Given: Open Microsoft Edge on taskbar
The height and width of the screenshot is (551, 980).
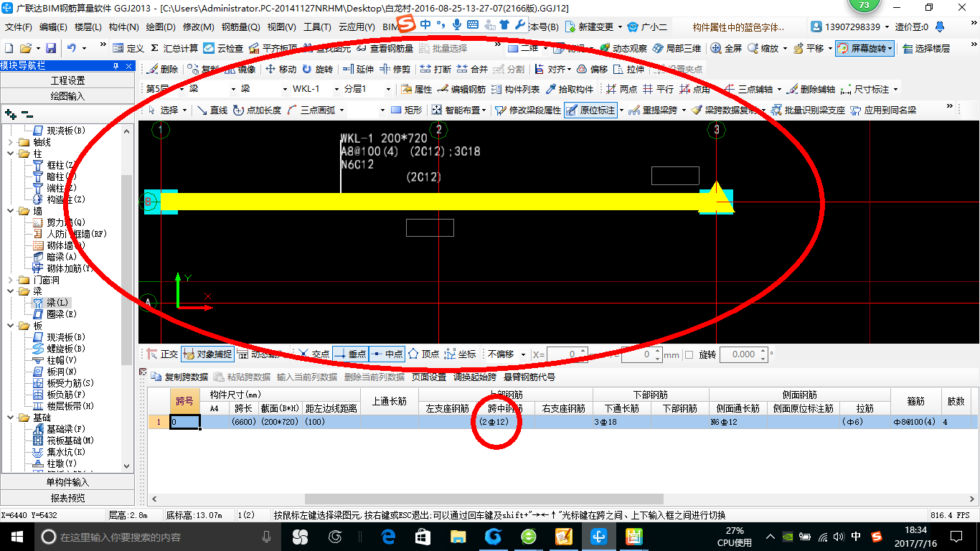Looking at the screenshot, I should point(388,537).
